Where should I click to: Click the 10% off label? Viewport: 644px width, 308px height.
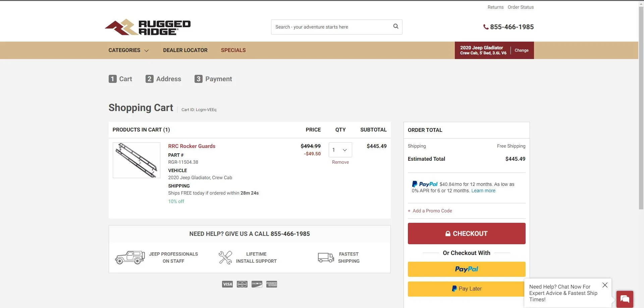click(176, 201)
